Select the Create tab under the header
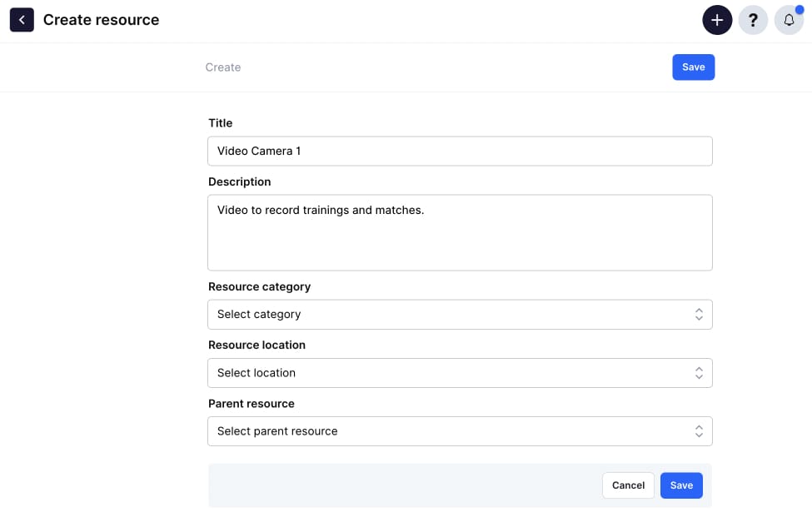 click(x=222, y=67)
